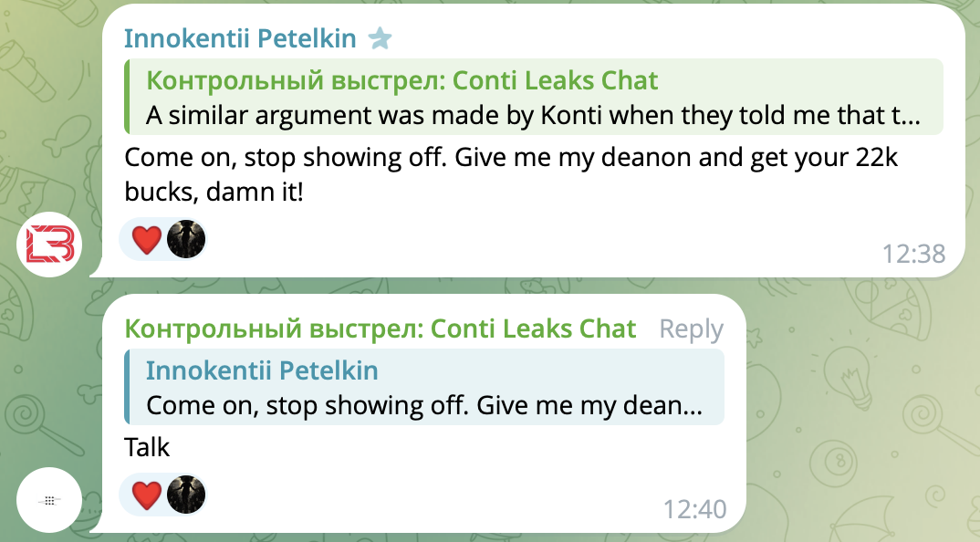The width and height of the screenshot is (980, 542).
Task: Click the premium star beside Innokentii Petelkin
Action: tap(380, 38)
